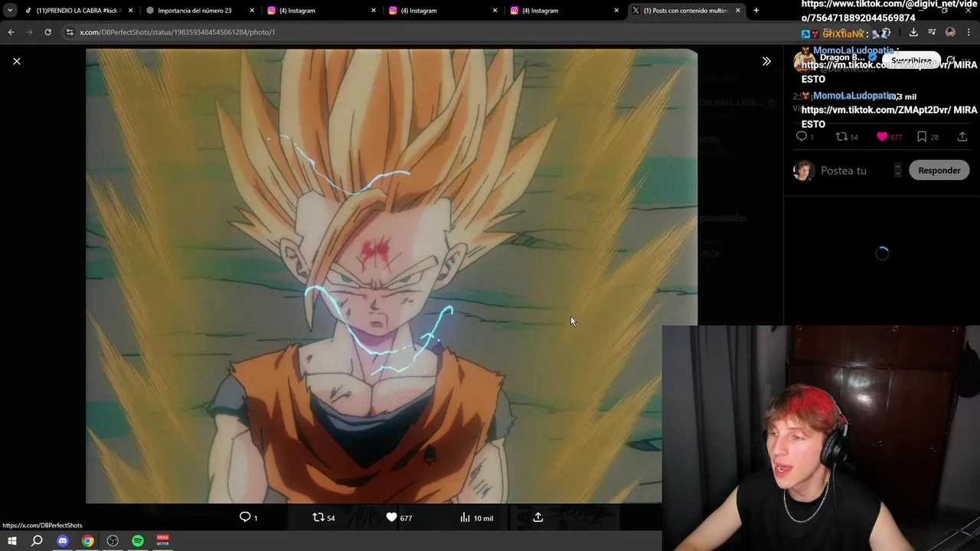
Task: Open Windows search from taskbar
Action: tap(37, 541)
